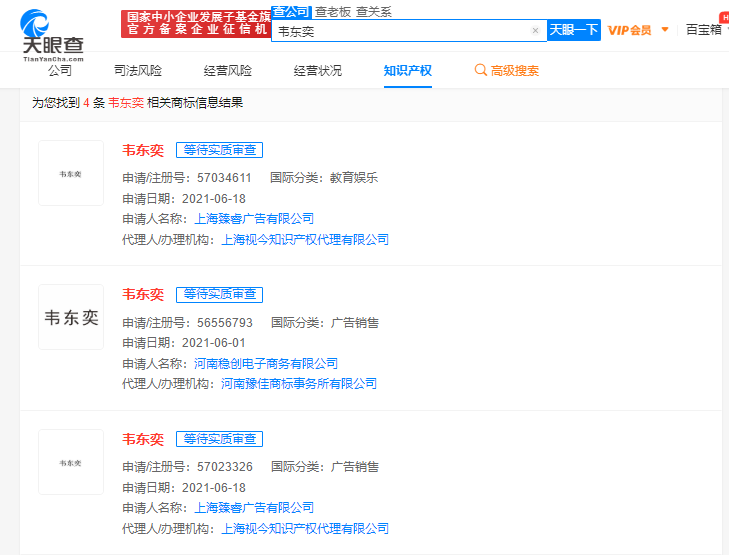Open 韦东奕 trademark title for 教育娱乐 entry
729x555 pixels.
tap(143, 150)
